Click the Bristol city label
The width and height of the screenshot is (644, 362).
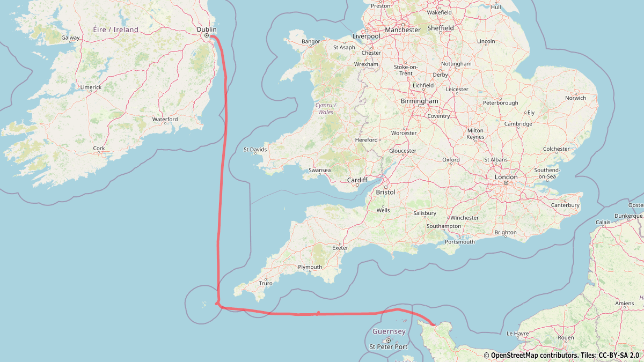(x=385, y=192)
